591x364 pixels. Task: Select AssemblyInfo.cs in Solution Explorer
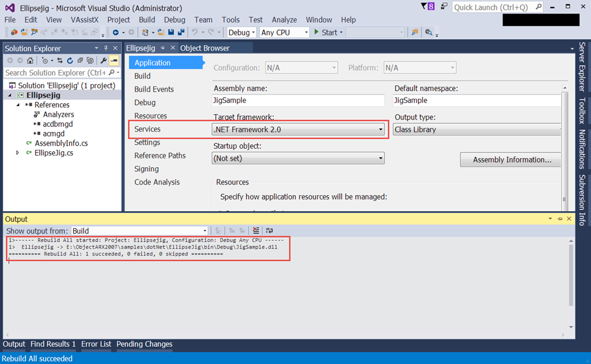tap(61, 143)
